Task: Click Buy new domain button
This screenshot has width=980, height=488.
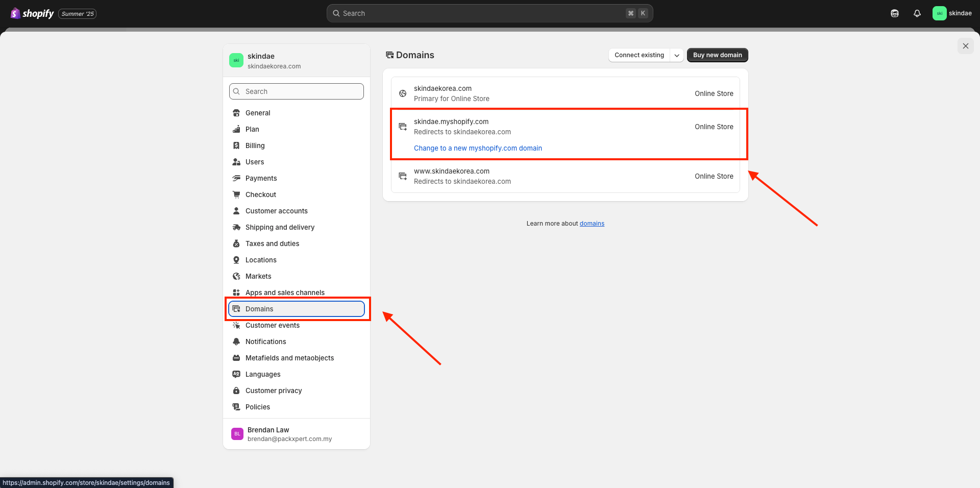Action: pyautogui.click(x=717, y=55)
